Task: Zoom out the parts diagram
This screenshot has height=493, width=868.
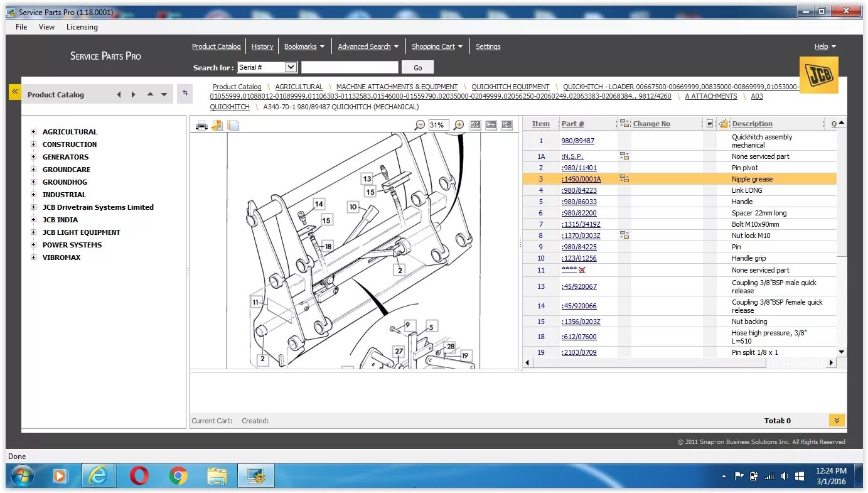Action: coord(420,125)
